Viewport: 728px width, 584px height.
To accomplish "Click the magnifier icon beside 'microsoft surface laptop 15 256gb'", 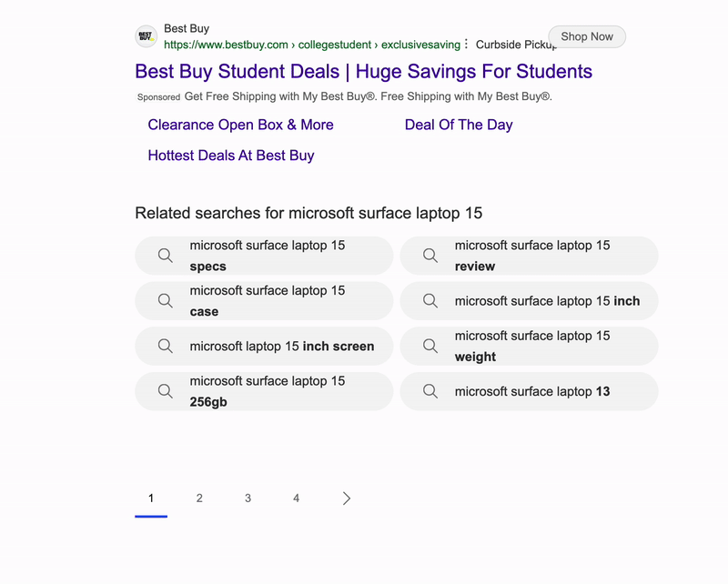I will coord(165,391).
